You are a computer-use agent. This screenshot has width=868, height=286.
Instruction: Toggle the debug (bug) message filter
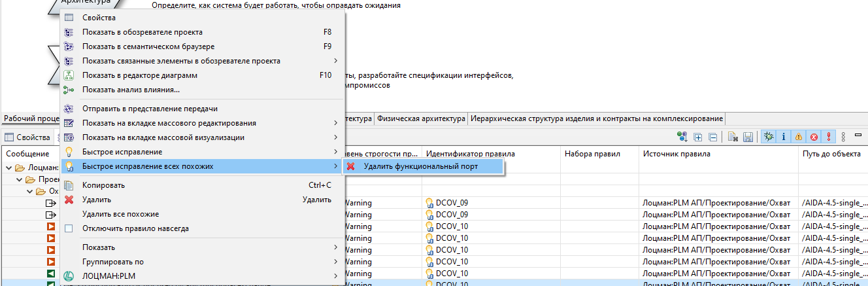[769, 137]
